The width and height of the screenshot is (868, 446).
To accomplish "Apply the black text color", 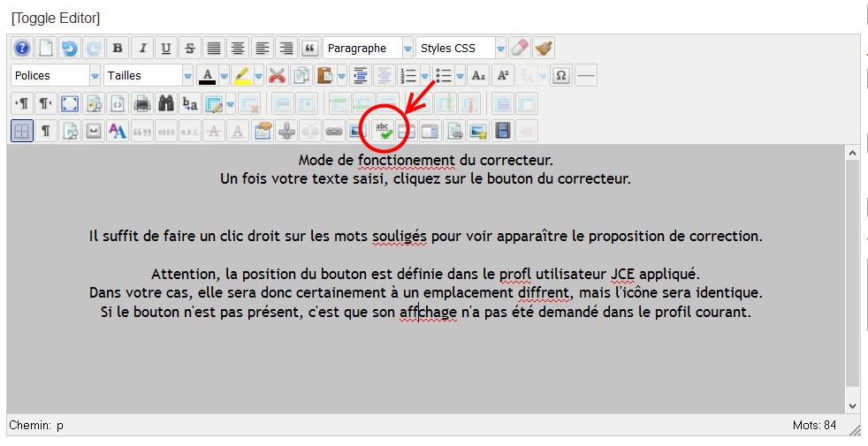I will tap(208, 75).
